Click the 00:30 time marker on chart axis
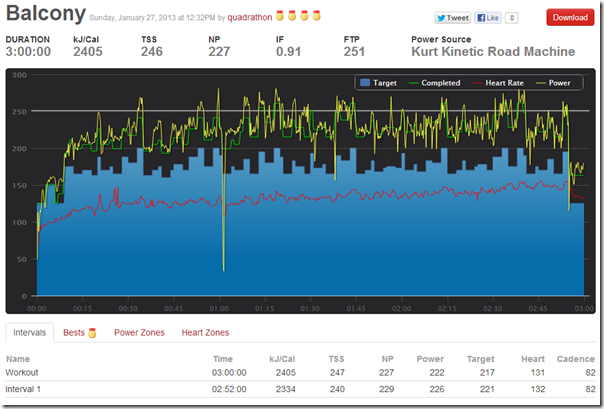 (x=128, y=308)
